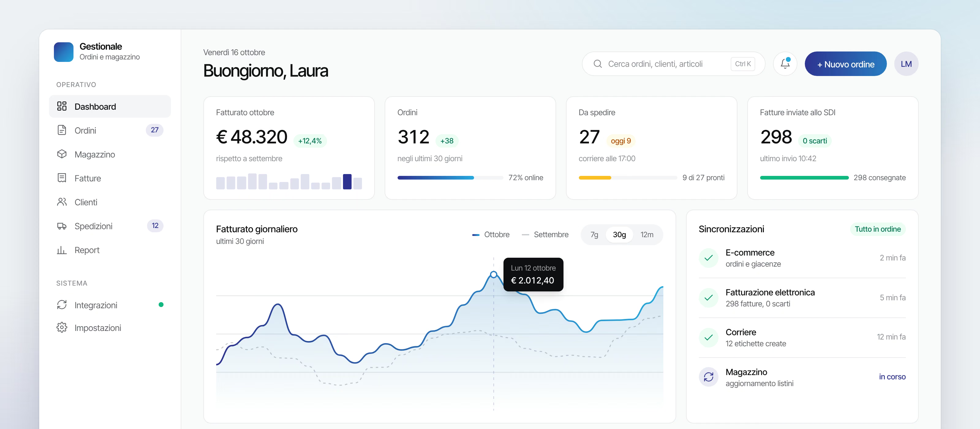The height and width of the screenshot is (429, 980).
Task: Click the Integrazioni sync arrows icon
Action: coord(62,305)
